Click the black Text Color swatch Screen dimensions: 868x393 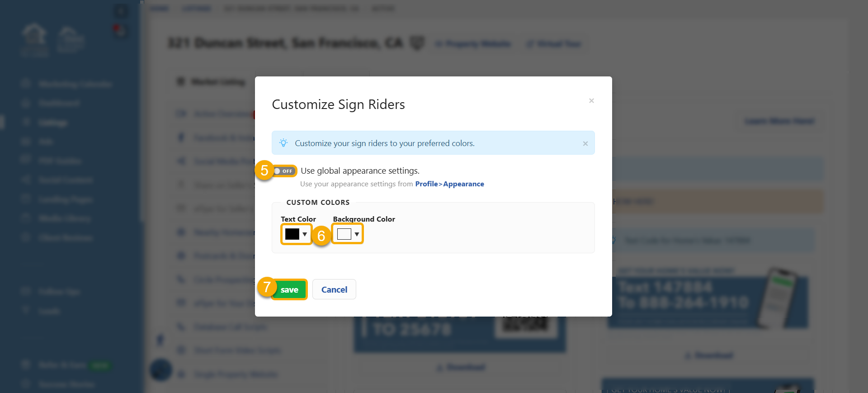[x=293, y=234]
